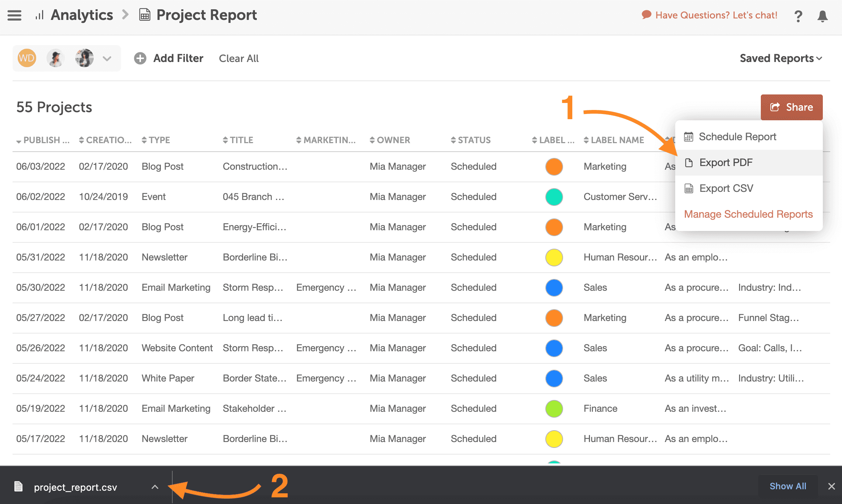Image resolution: width=842 pixels, height=504 pixels.
Task: Click Add Filter
Action: 169,58
